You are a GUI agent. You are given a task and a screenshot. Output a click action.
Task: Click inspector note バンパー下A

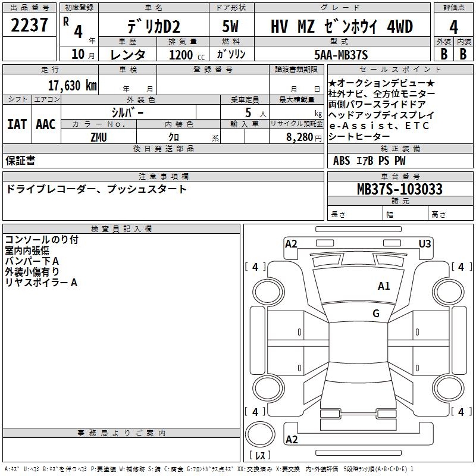pos(32,261)
